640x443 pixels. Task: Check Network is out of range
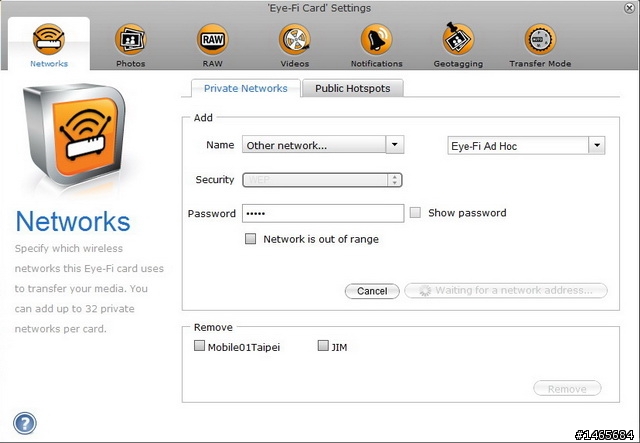click(x=250, y=238)
